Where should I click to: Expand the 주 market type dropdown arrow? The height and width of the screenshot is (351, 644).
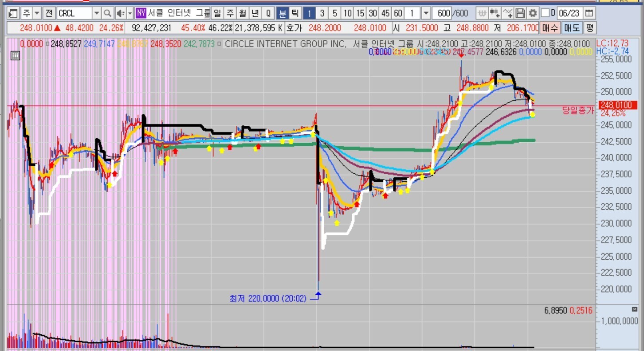click(37, 13)
